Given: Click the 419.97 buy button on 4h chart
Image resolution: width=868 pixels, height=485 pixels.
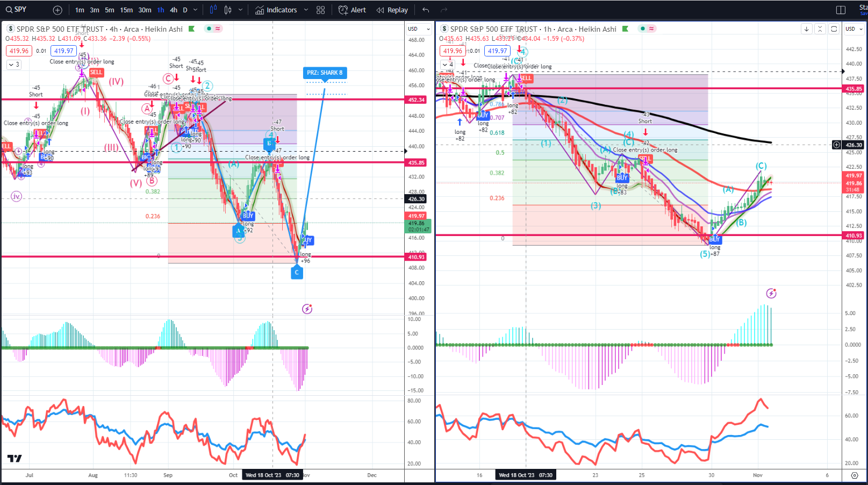Looking at the screenshot, I should point(63,51).
